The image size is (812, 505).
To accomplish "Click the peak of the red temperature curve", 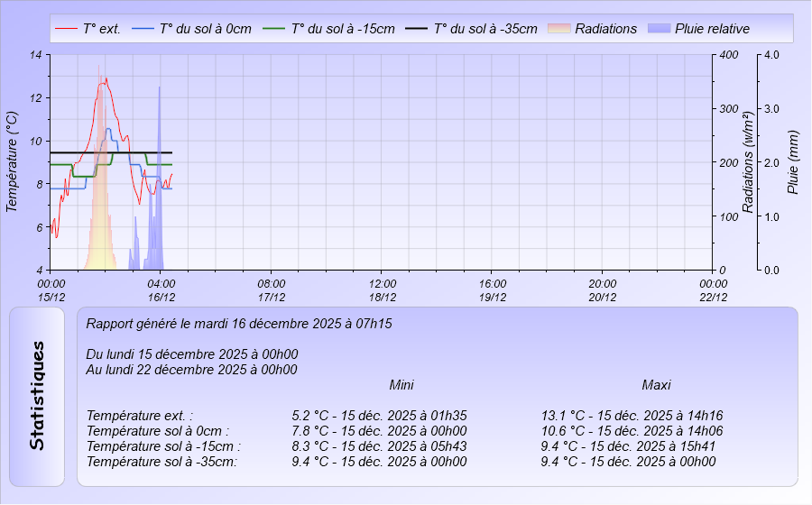I will click(x=106, y=79).
